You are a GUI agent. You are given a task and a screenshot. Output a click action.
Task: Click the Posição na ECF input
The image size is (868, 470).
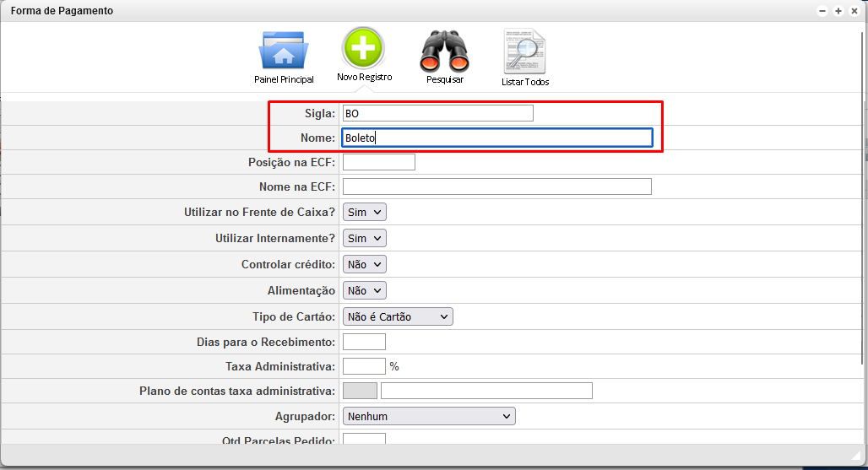click(379, 162)
